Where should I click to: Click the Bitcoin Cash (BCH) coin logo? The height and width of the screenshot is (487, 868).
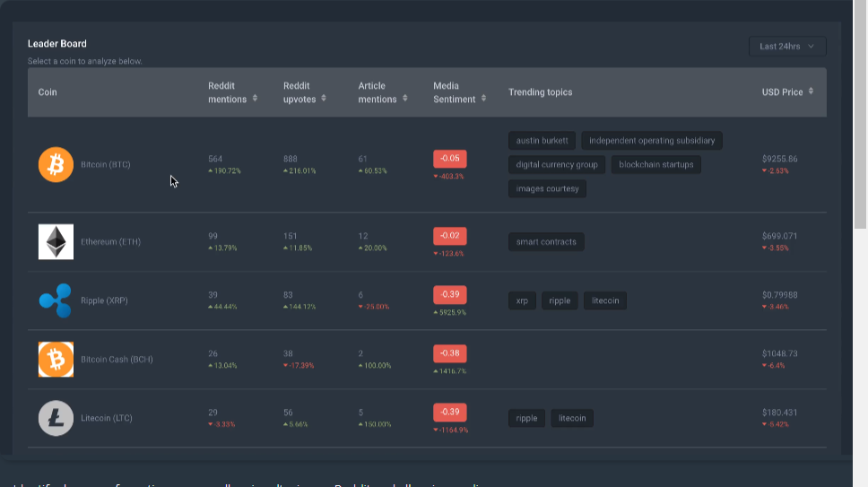56,359
